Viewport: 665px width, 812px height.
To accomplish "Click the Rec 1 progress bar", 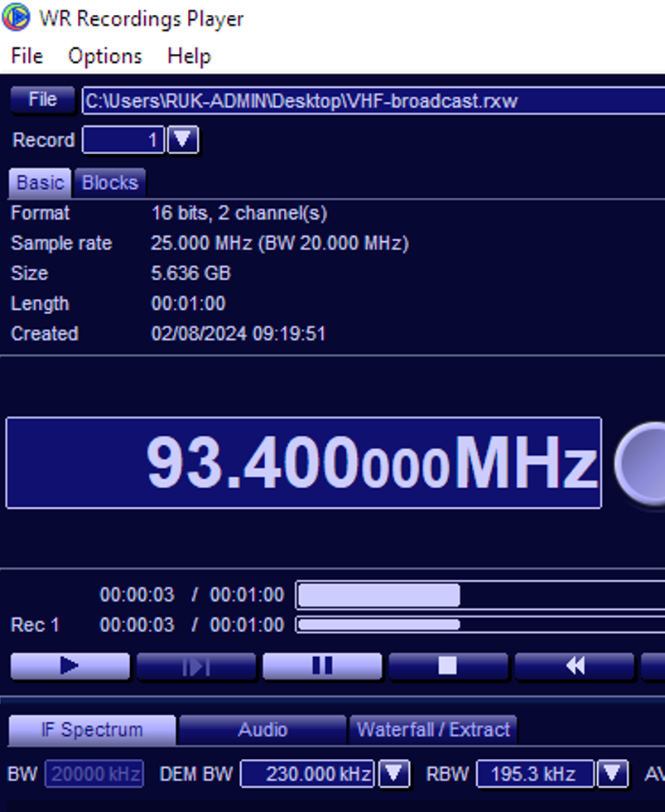I will (480, 625).
